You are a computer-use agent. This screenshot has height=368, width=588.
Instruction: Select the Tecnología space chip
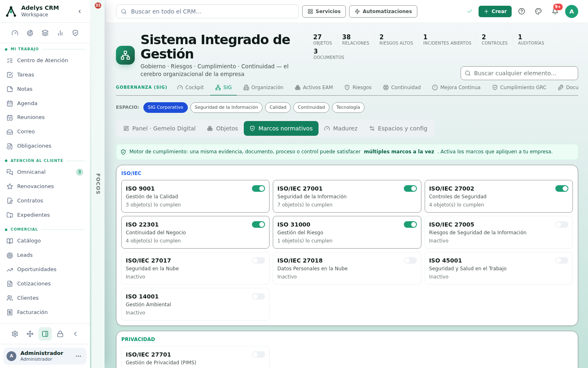348,108
